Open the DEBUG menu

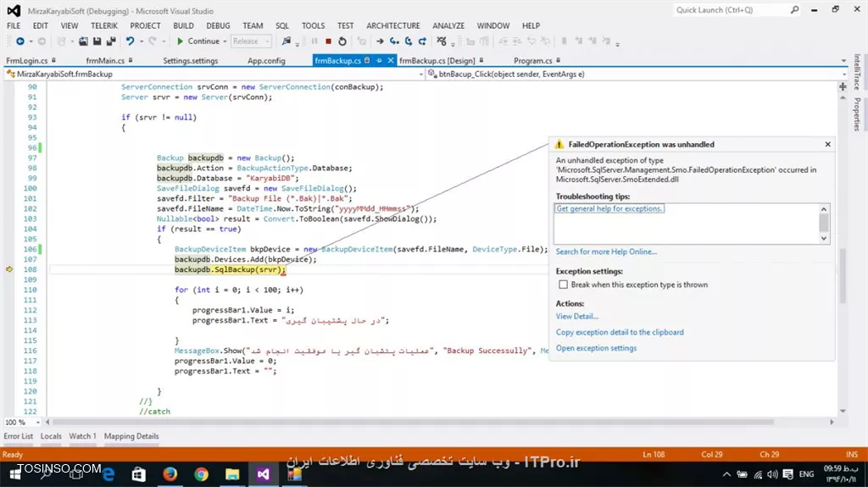[218, 25]
